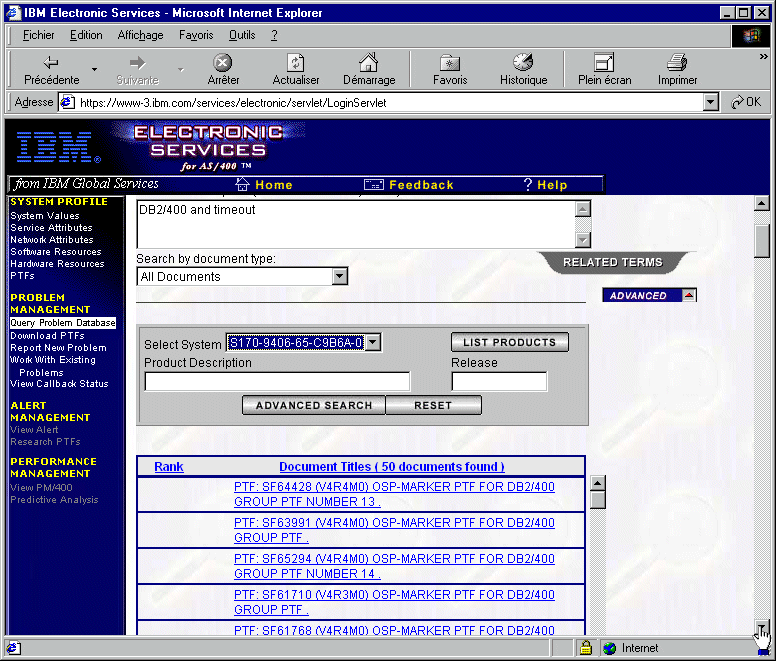Open the forward button history dropdown arrow

tap(181, 69)
